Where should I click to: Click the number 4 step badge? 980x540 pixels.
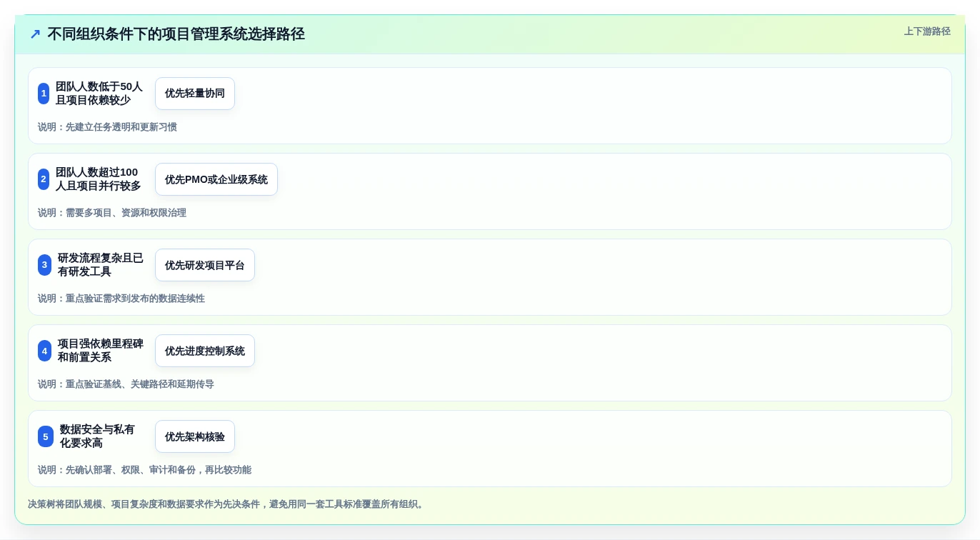click(44, 351)
